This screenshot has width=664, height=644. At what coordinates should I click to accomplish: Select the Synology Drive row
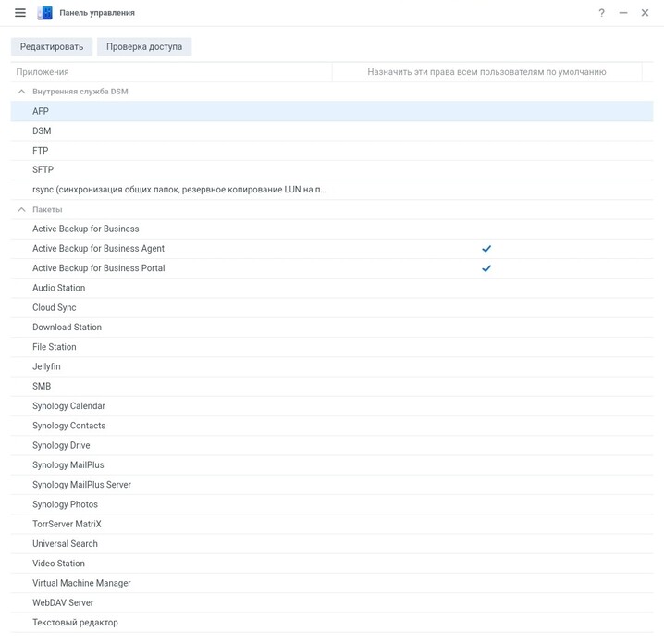(x=332, y=446)
